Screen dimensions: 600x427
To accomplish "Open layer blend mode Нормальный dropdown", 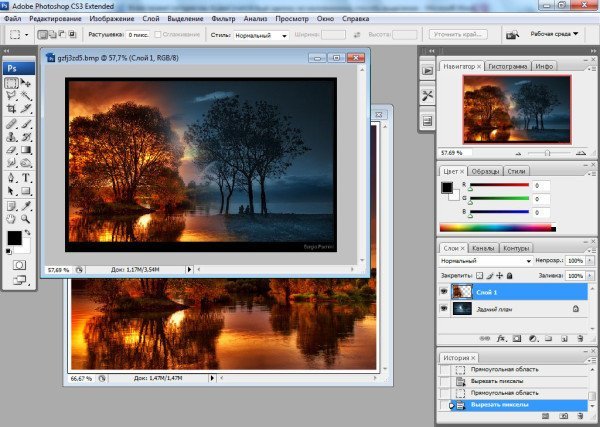I will (x=486, y=261).
